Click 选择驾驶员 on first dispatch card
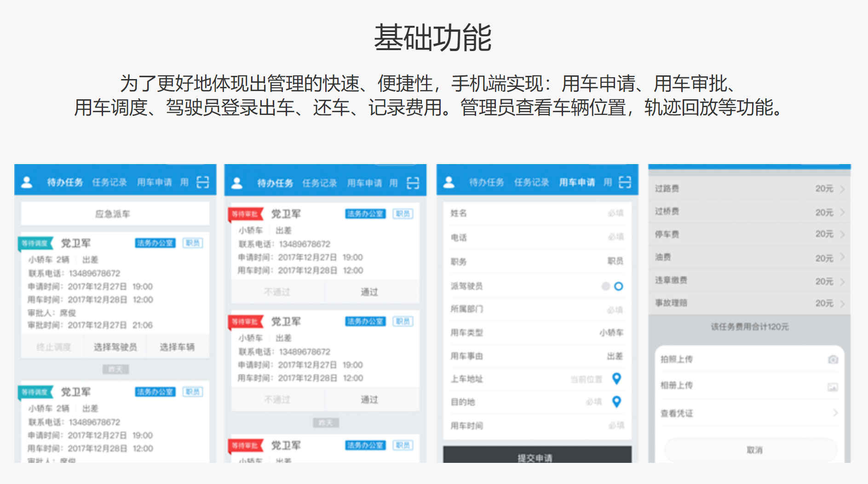The image size is (868, 484). 115,347
